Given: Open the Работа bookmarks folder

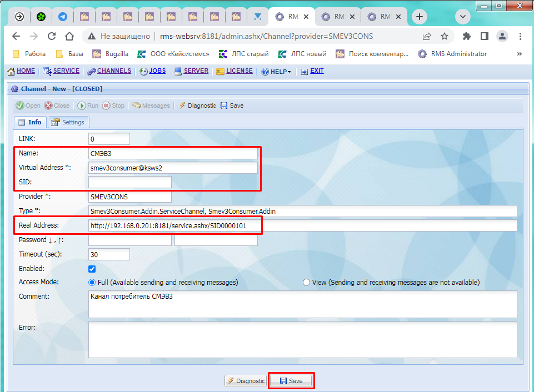Looking at the screenshot, I should click(29, 54).
